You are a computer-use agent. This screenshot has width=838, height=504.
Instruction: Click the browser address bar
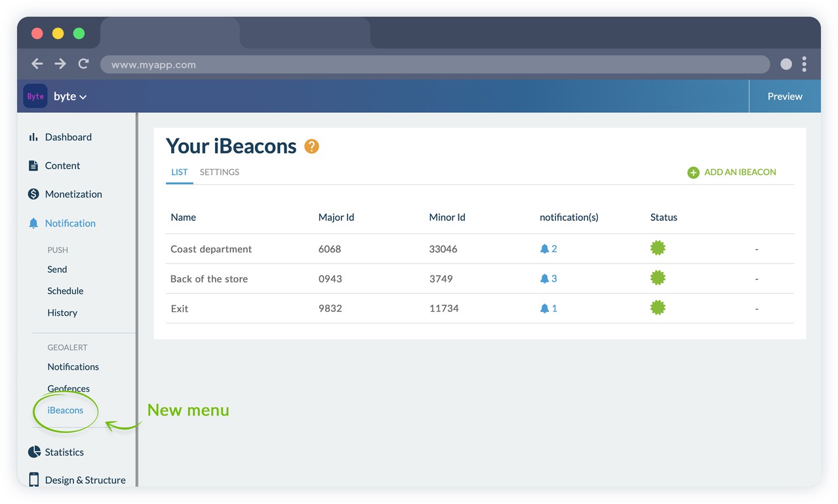[x=434, y=65]
